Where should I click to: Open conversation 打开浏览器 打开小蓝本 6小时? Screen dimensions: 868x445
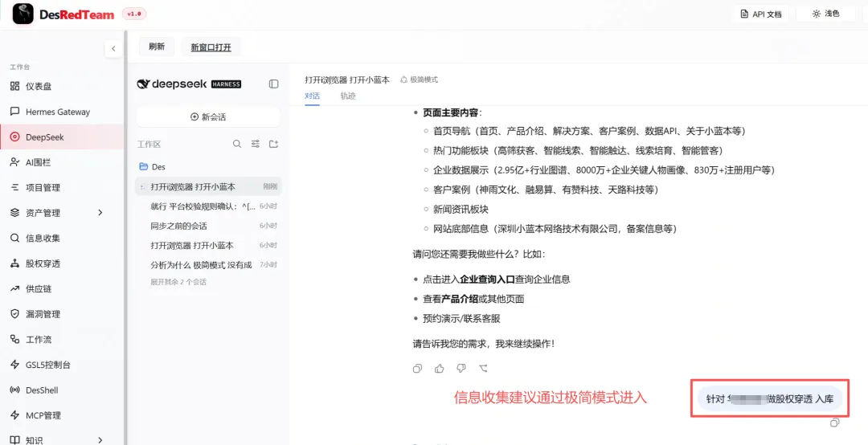[x=208, y=245]
